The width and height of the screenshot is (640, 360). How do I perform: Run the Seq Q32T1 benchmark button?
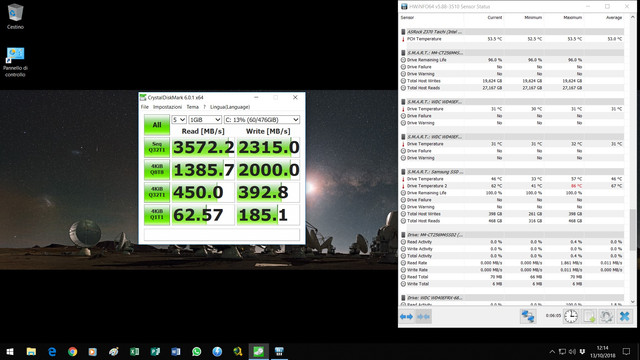click(157, 147)
